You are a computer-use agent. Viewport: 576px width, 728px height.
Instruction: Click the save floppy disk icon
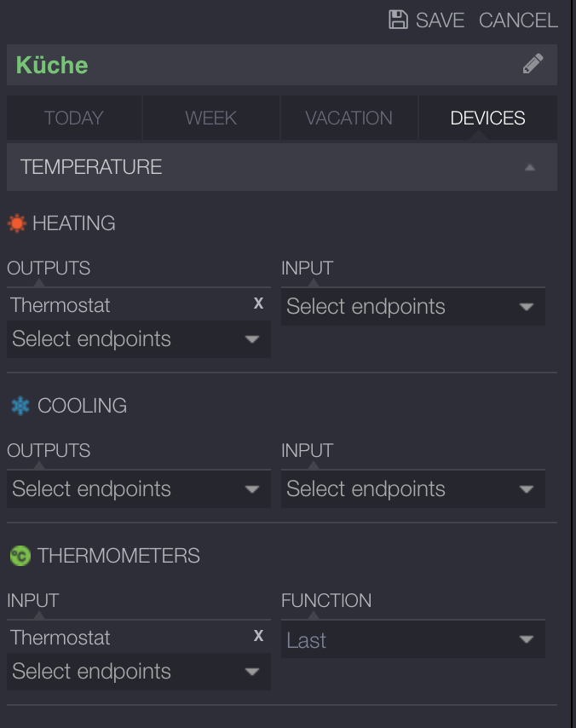coord(398,20)
